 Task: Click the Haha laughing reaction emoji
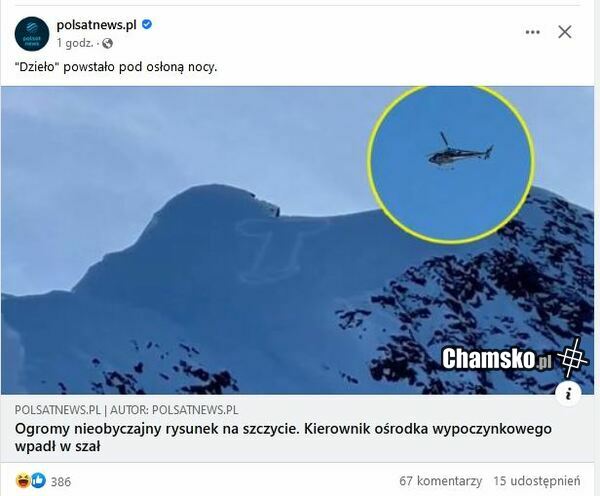click(x=23, y=480)
